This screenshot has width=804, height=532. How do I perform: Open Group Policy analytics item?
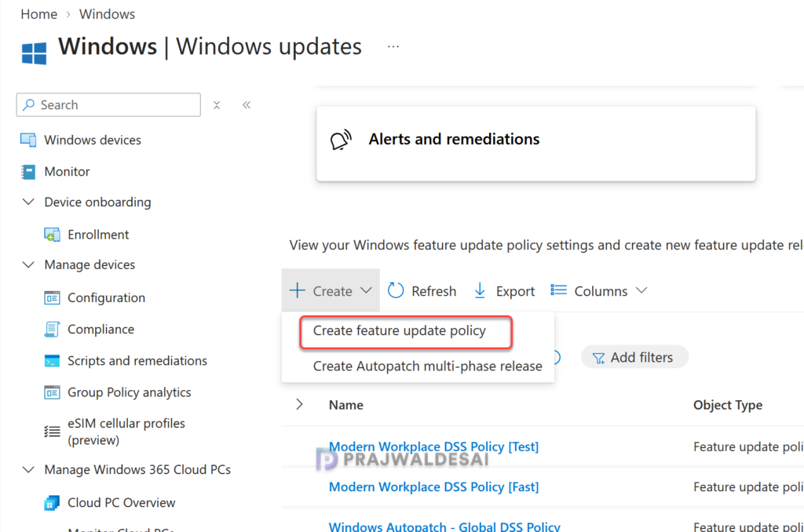pyautogui.click(x=129, y=392)
